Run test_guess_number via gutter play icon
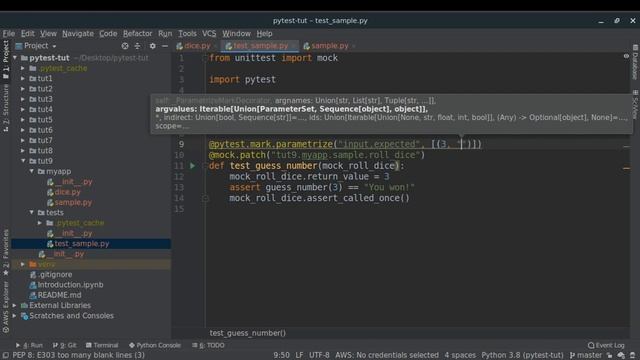 [192, 166]
